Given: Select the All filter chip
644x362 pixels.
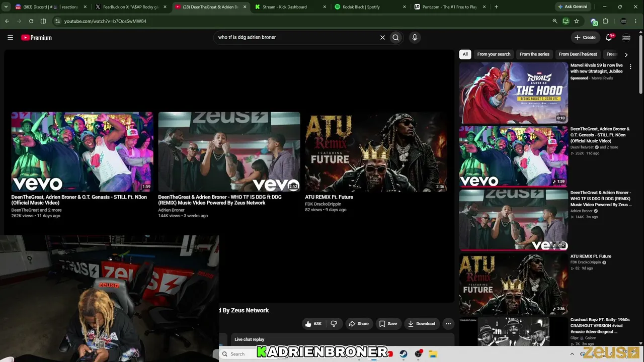Looking at the screenshot, I should click(x=465, y=54).
